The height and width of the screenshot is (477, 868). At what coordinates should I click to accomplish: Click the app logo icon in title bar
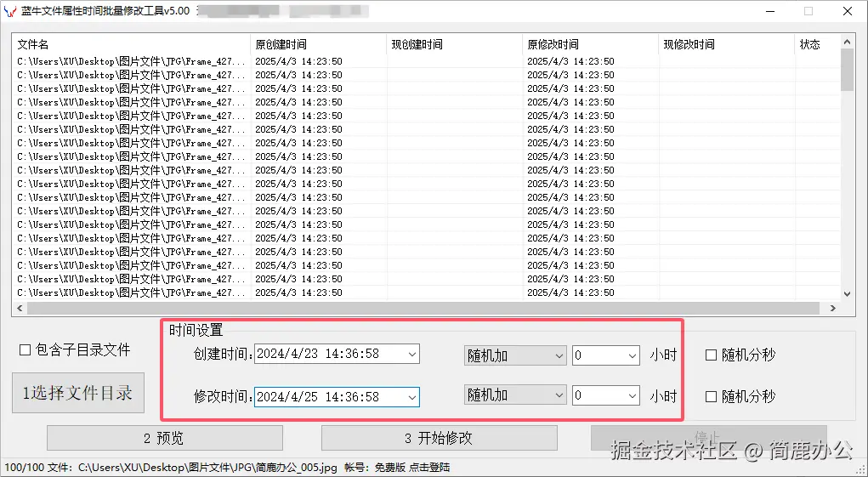tap(10, 12)
